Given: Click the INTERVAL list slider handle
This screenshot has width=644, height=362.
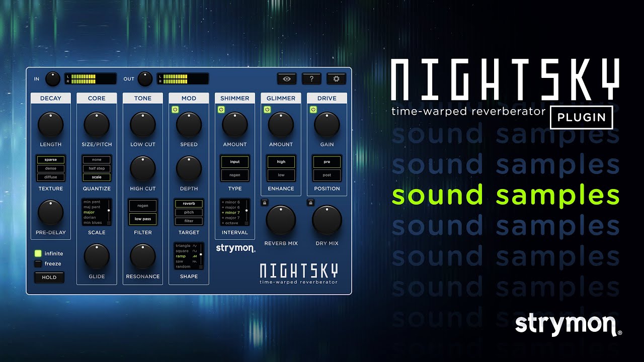Looking at the screenshot, I should tap(247, 210).
